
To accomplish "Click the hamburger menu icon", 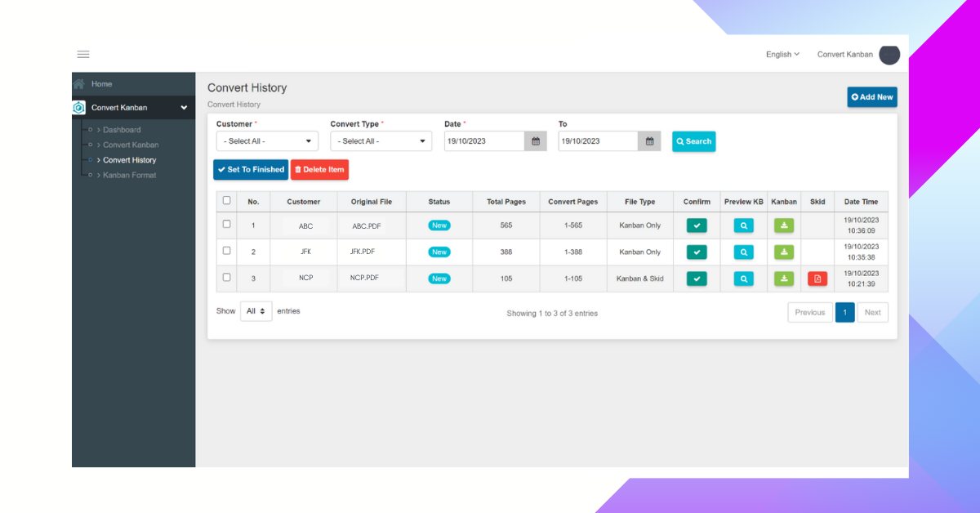I will [83, 55].
